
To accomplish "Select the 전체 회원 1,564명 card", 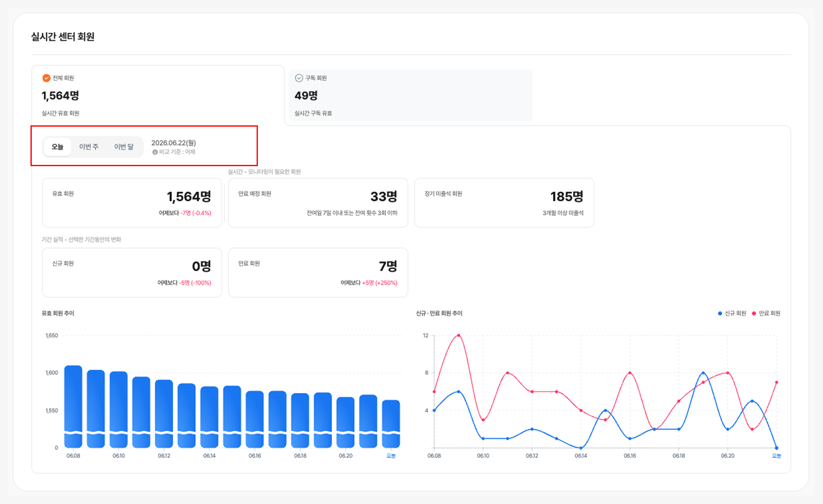I will [x=158, y=95].
